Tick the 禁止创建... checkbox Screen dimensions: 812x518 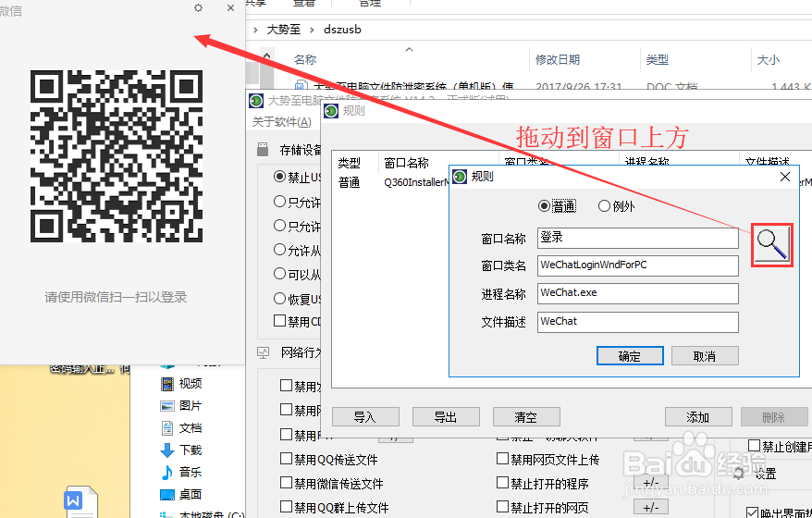click(x=755, y=446)
